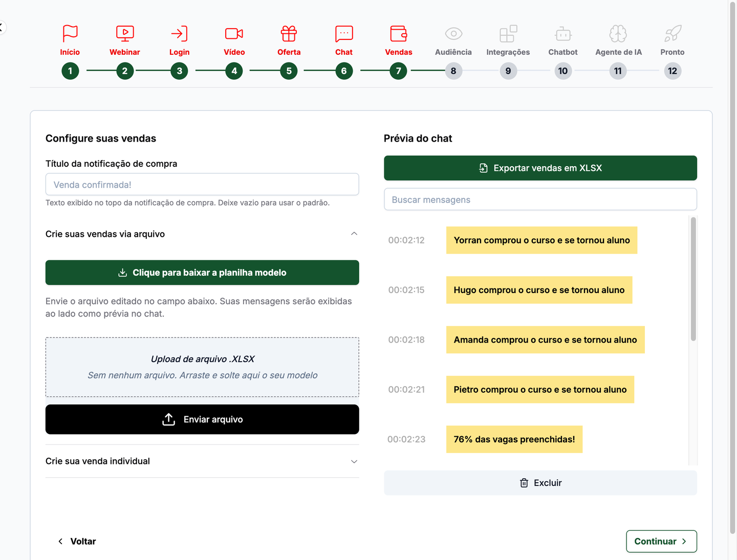Jump to step number 5 circle

289,71
